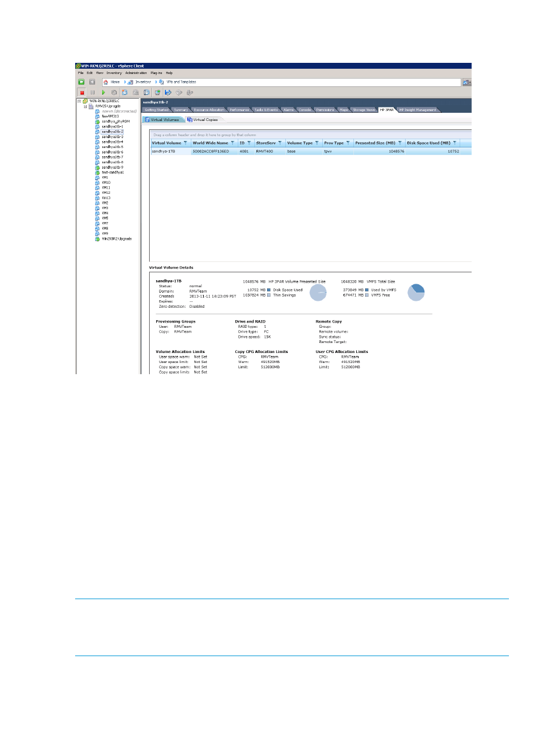
Task: Click the VM icon beside sandhya1tb-9
Action: click(97, 167)
